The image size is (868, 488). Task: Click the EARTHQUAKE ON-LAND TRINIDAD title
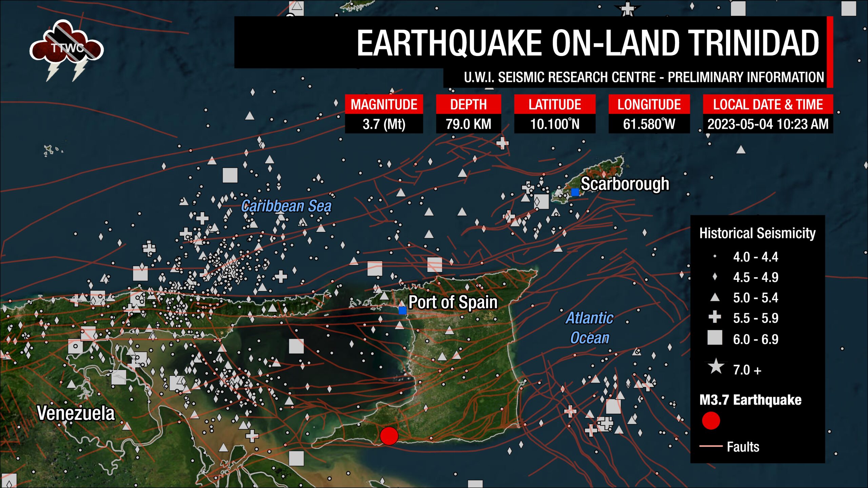pyautogui.click(x=588, y=43)
